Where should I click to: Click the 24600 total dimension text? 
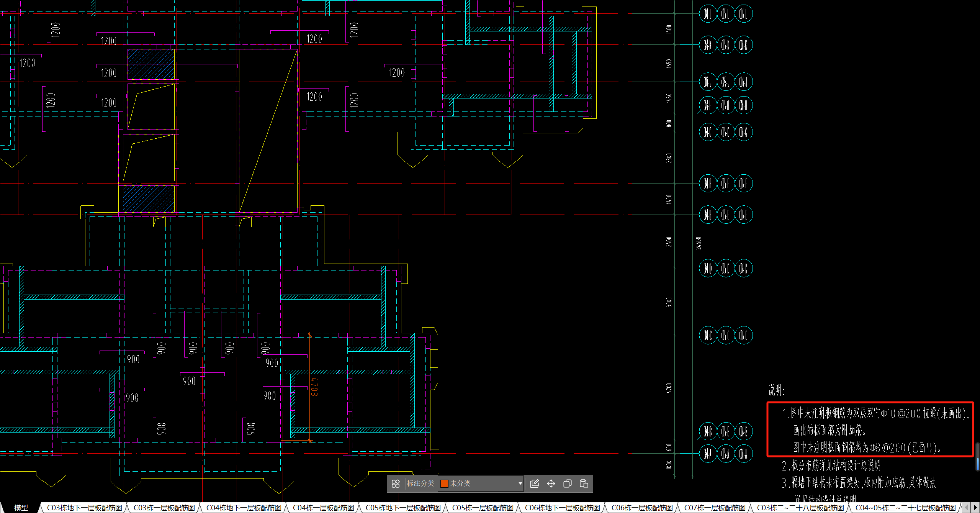click(x=699, y=243)
